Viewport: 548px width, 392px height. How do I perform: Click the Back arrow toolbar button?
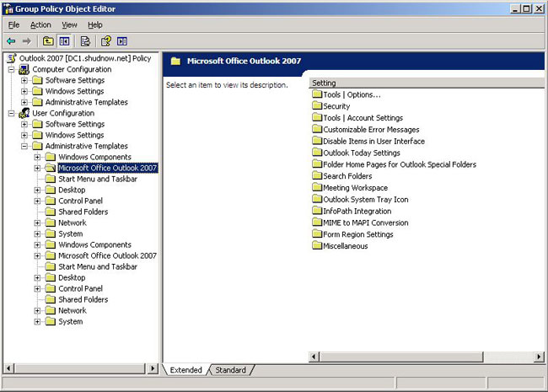coord(11,40)
